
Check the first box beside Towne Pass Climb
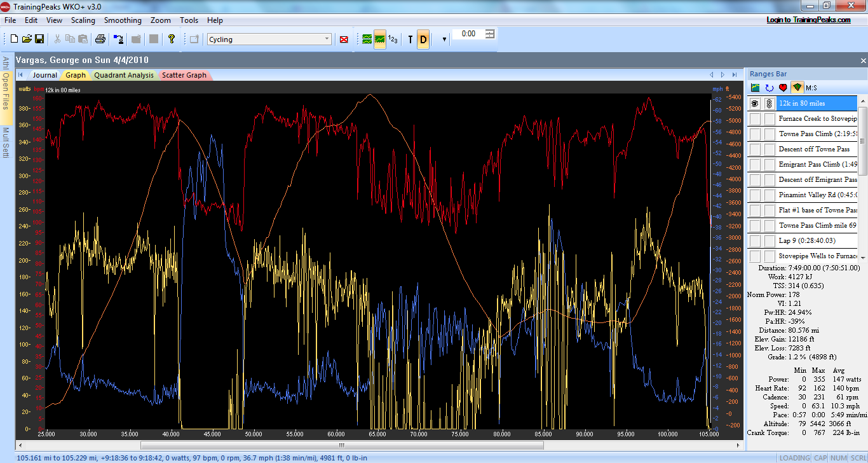click(754, 134)
